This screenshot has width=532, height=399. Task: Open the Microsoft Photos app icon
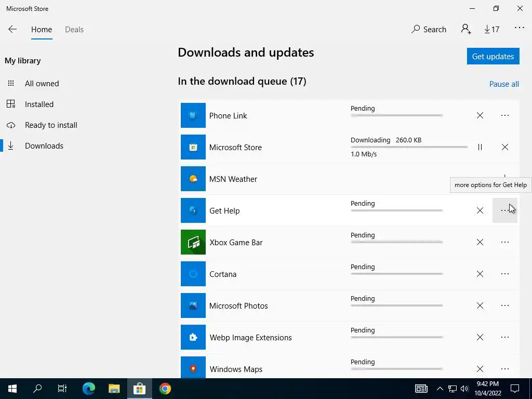point(193,305)
